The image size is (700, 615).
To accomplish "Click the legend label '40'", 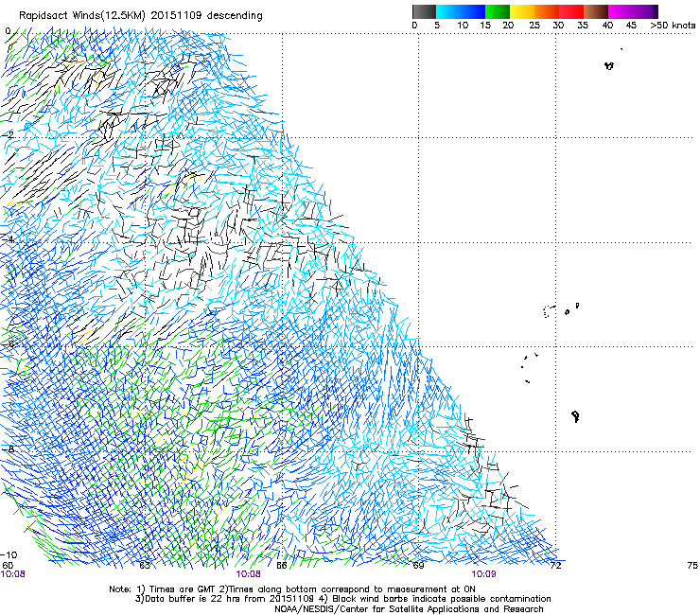I will pyautogui.click(x=607, y=26).
